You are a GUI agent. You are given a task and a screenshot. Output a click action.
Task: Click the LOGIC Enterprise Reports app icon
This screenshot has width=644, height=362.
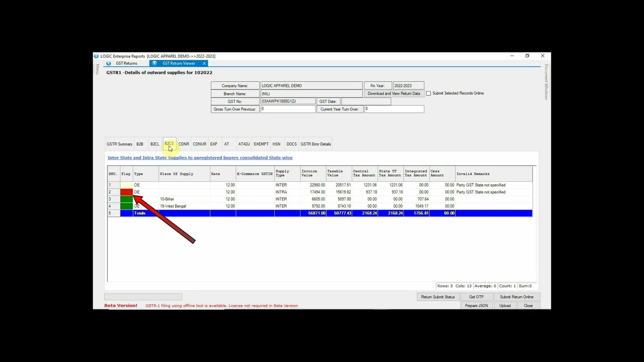tap(96, 56)
